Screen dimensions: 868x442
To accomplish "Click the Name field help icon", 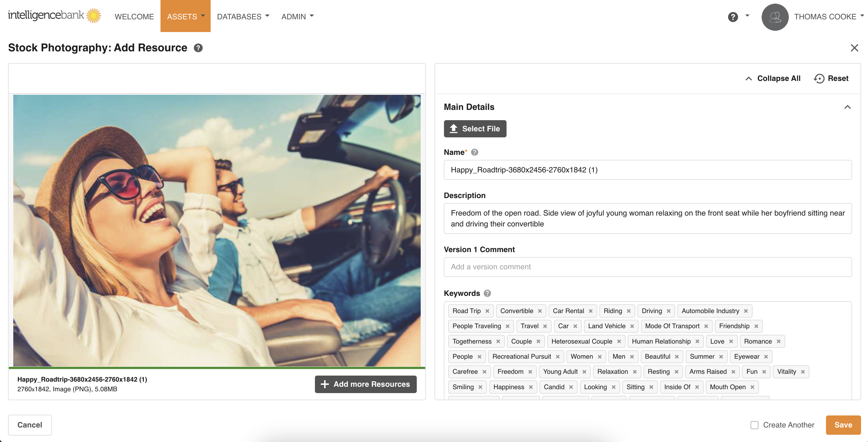I will [x=474, y=152].
